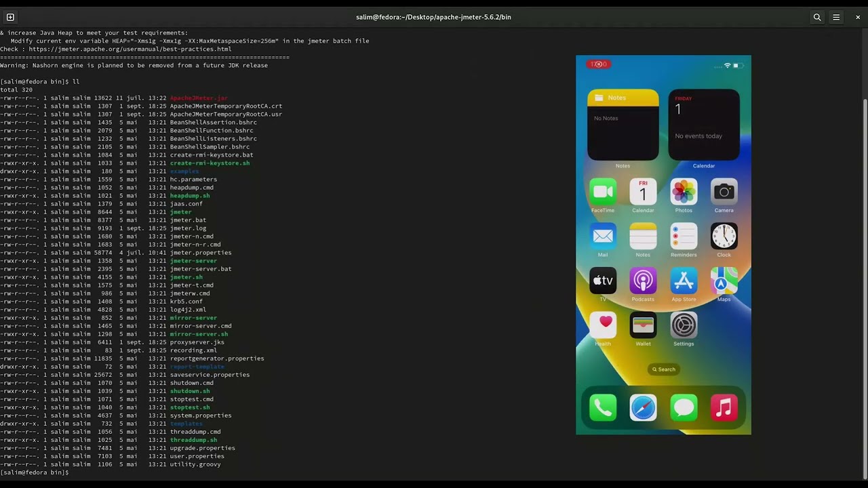Click the terminal prompt at bottom line
Viewport: 868px width, 488px height.
tap(35, 472)
